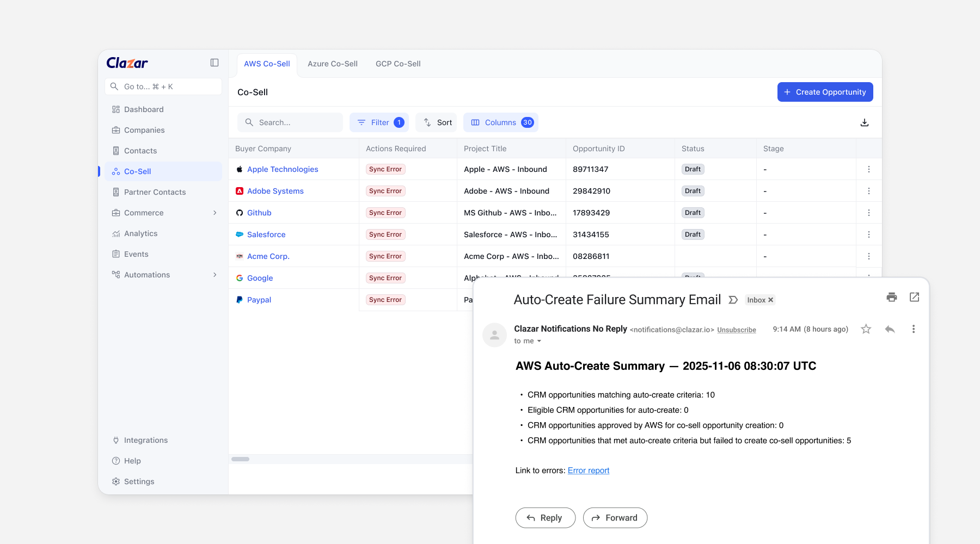Collapse the sidebar panel icon
Viewport: 980px width, 544px height.
coord(215,63)
